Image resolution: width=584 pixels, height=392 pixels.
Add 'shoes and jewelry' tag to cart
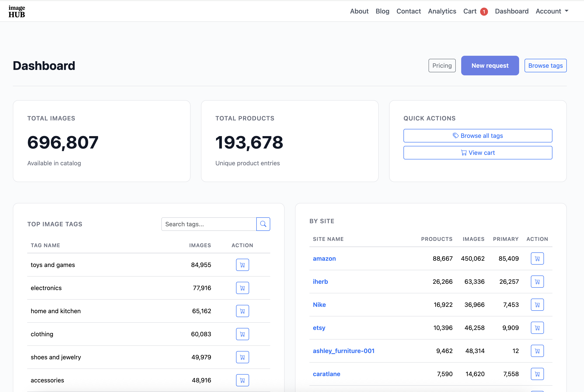point(242,357)
